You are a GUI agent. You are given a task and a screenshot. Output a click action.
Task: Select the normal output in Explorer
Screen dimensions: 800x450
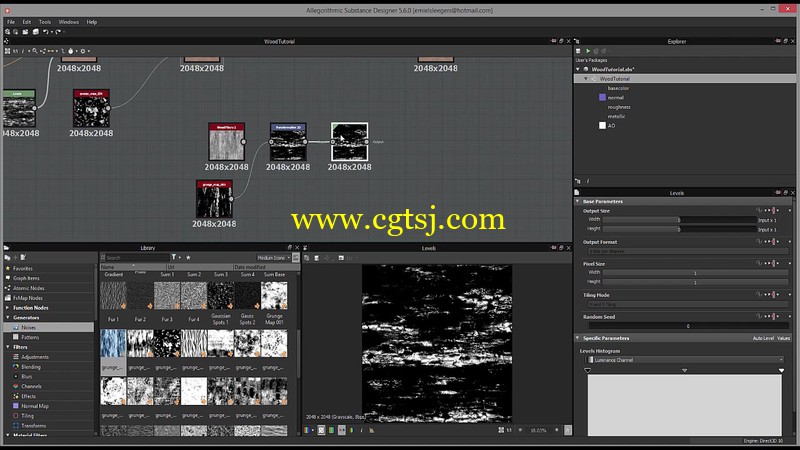[x=615, y=97]
